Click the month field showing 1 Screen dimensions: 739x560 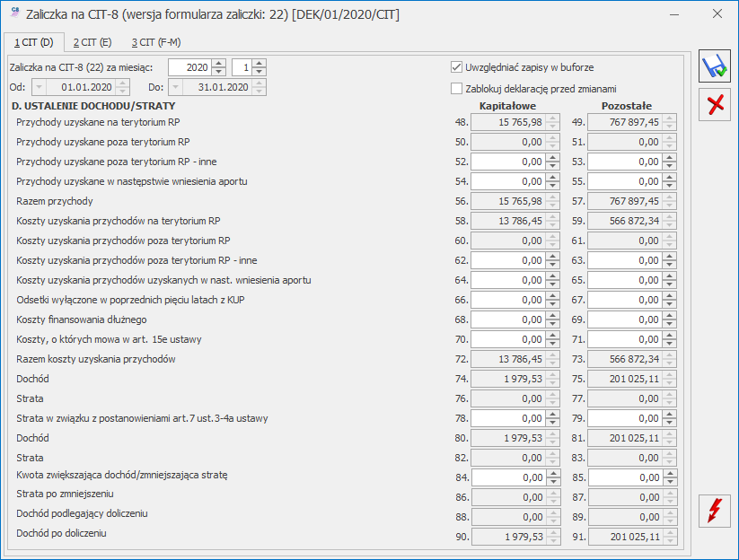pos(242,67)
